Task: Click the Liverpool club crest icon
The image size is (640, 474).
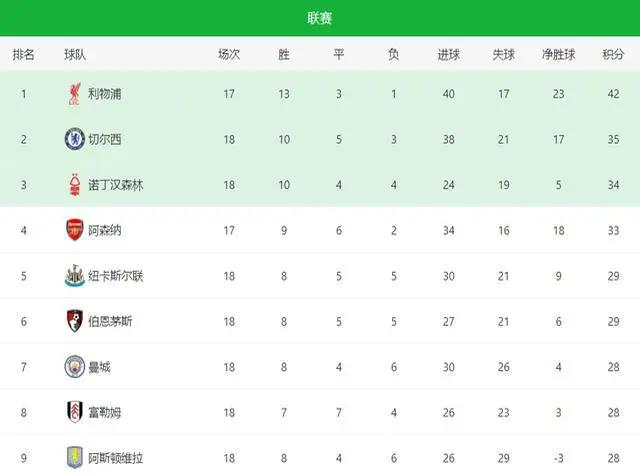Action: [x=75, y=94]
